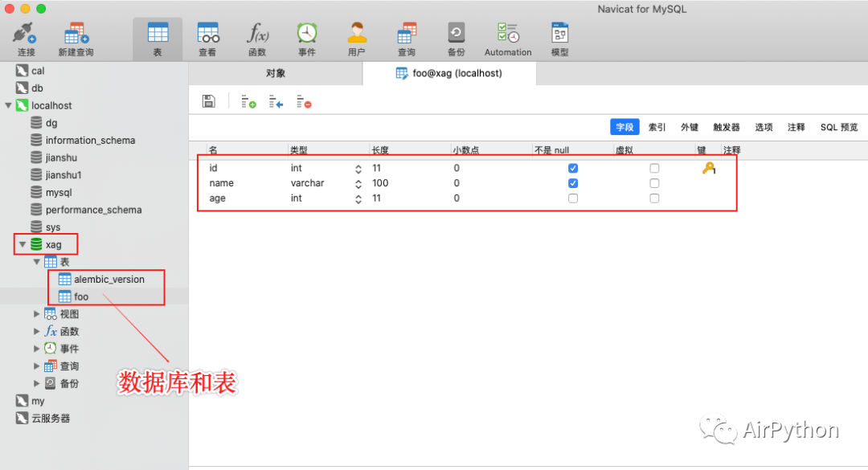Image resolution: width=868 pixels, height=470 pixels.
Task: Switch to the 索引 tab
Action: coord(657,126)
